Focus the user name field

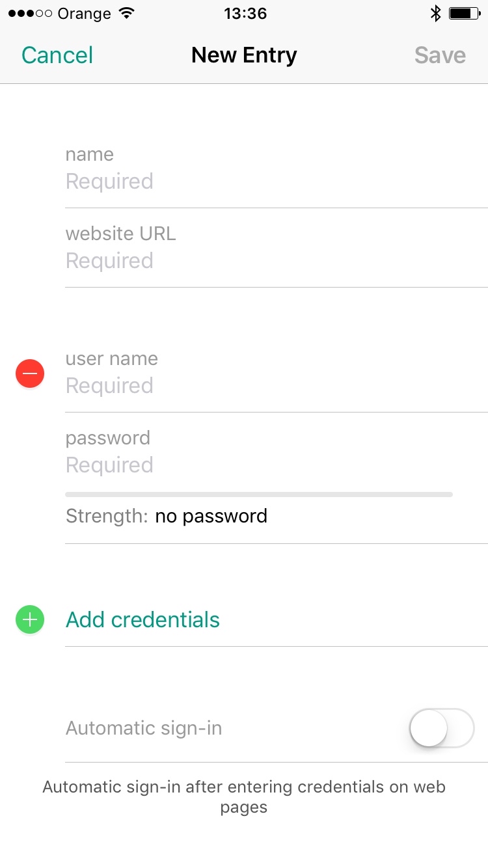point(260,385)
